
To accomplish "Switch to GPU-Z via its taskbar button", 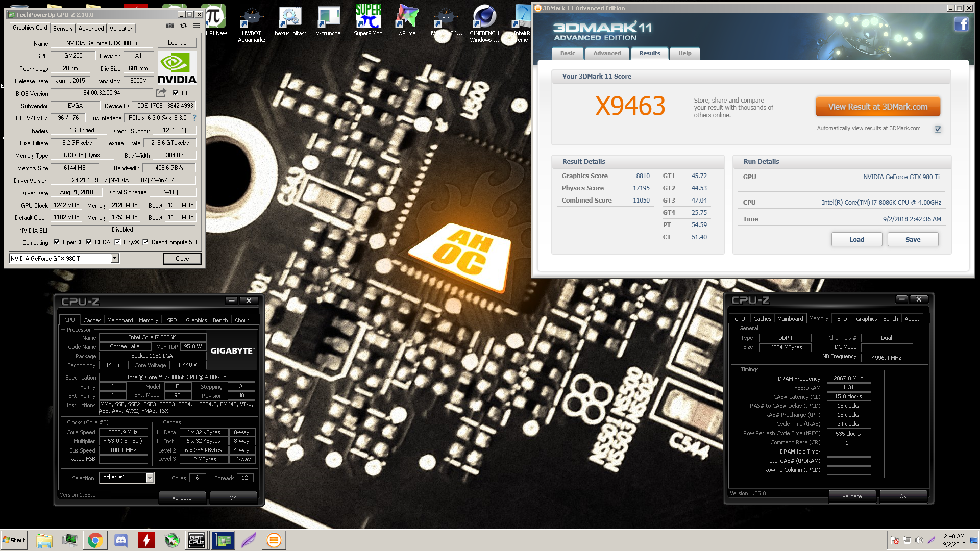I will (223, 540).
